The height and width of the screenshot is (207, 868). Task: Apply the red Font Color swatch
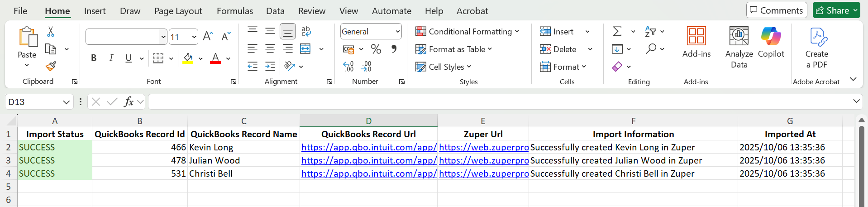click(215, 58)
